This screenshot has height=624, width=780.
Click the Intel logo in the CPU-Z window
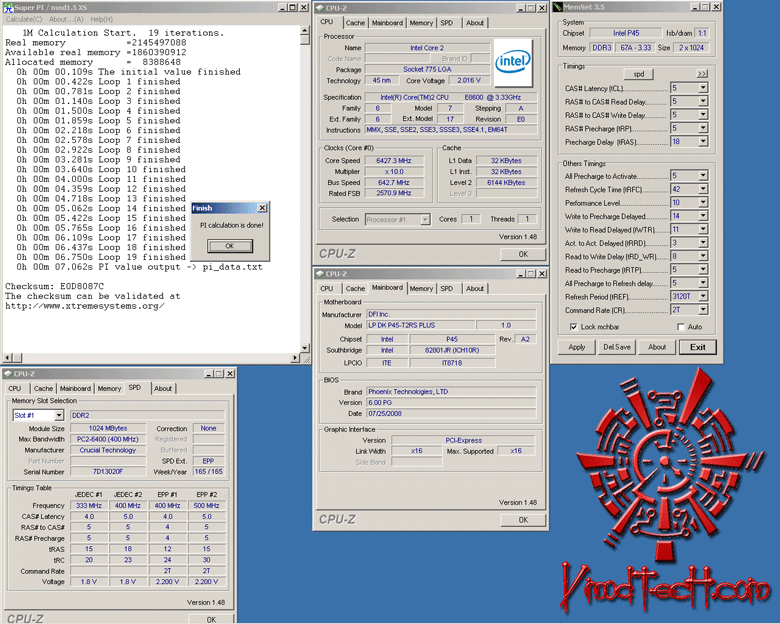(513, 62)
